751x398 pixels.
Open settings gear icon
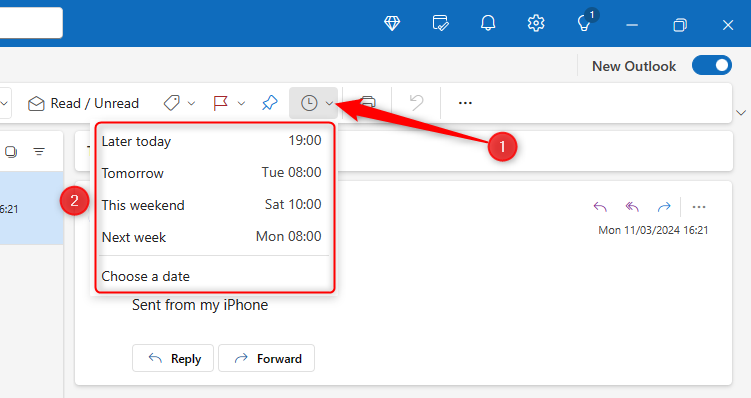pos(536,23)
